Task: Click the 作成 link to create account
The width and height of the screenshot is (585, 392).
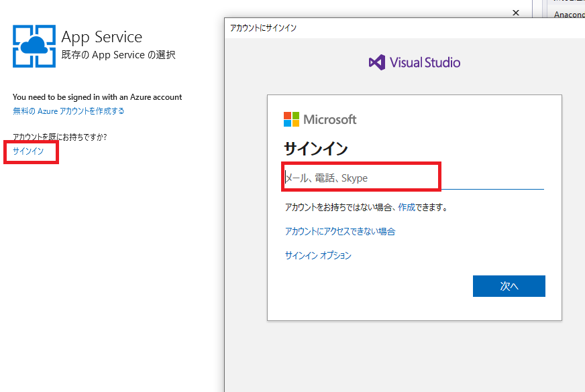Action: [x=407, y=207]
